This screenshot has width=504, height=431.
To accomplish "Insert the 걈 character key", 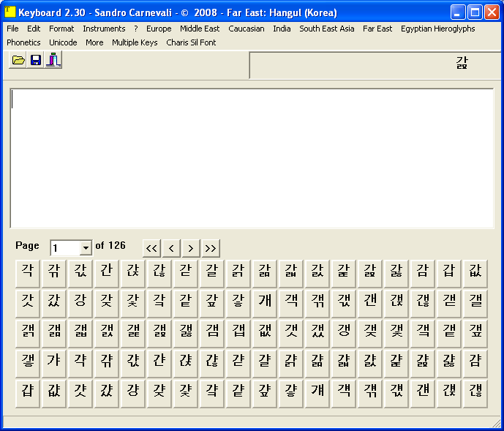I will pos(475,363).
